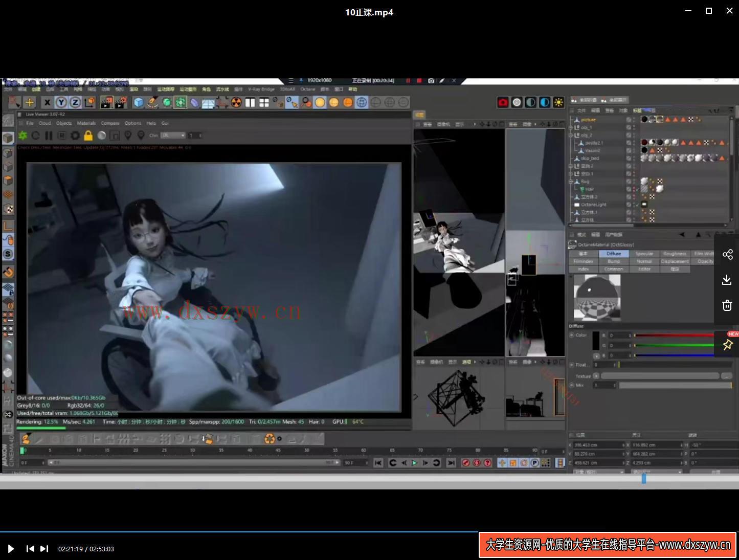Click the pin icon marked NEW
Viewport: 739px width, 560px height.
pos(727,345)
